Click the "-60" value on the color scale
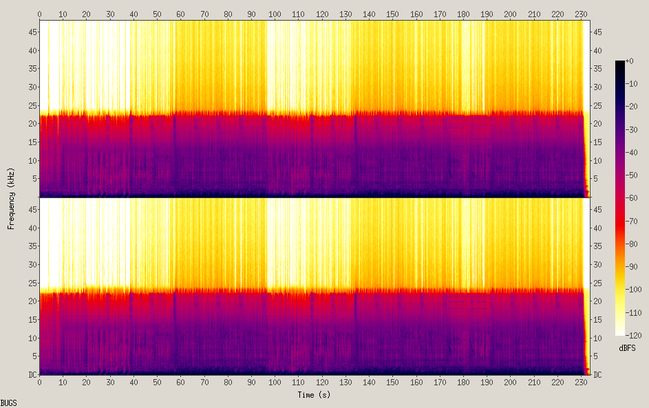The image size is (649, 408). pos(633,198)
